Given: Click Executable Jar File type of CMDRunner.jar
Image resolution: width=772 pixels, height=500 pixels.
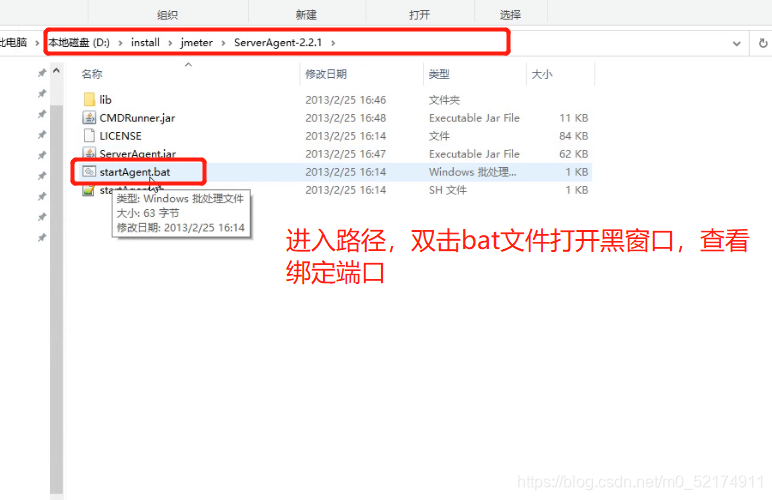Looking at the screenshot, I should [x=474, y=118].
